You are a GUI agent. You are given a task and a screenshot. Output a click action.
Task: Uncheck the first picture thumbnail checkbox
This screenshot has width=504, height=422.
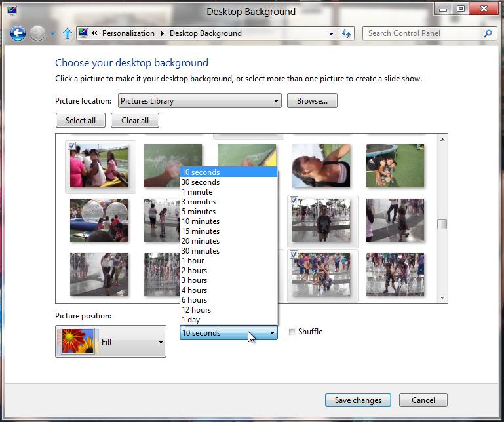coord(71,145)
